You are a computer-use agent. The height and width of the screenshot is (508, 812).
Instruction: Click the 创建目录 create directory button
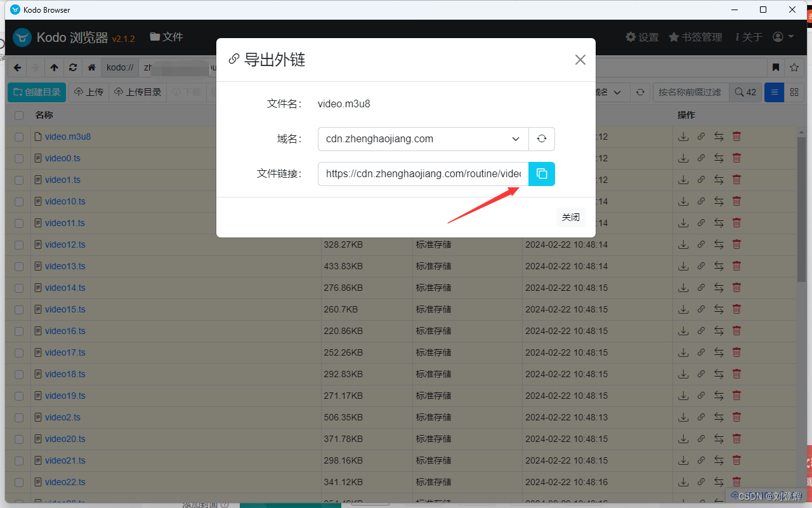click(x=37, y=92)
